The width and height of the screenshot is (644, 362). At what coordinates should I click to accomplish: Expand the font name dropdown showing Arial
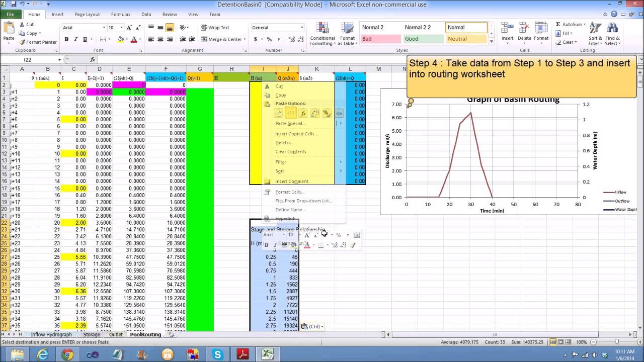click(x=104, y=28)
